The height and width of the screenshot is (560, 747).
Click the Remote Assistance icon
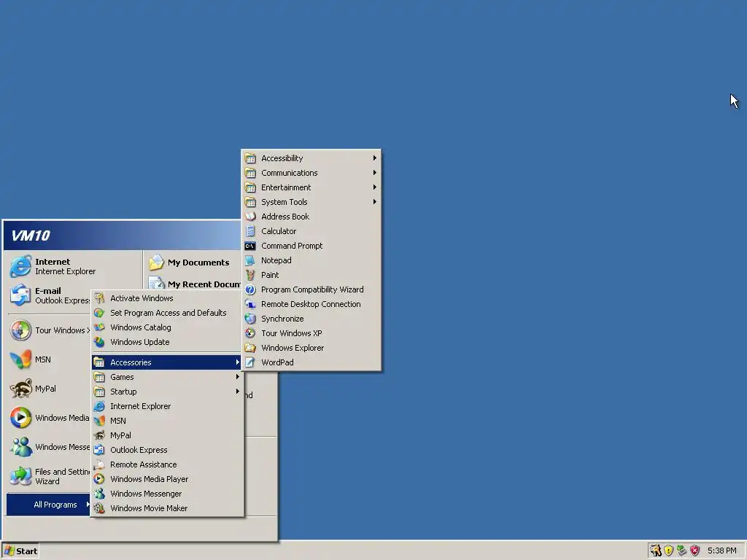pyautogui.click(x=99, y=464)
